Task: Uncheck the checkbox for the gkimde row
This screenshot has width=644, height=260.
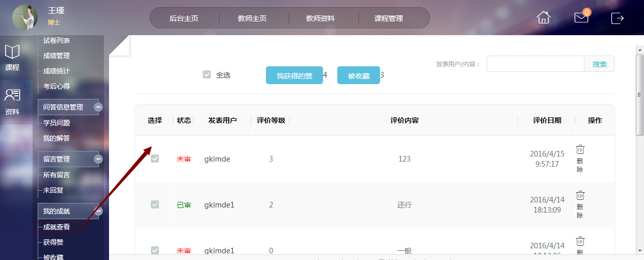Action: (155, 159)
